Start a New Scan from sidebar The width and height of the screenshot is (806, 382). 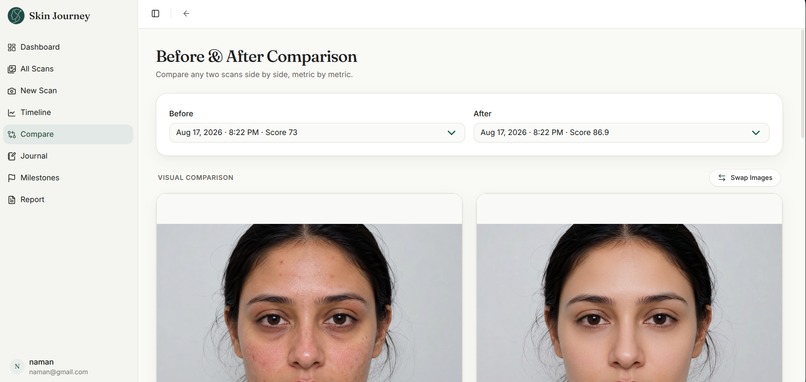68,91
